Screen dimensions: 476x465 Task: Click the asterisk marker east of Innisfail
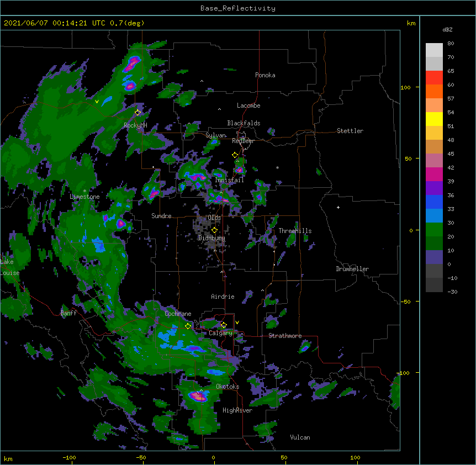click(x=277, y=167)
